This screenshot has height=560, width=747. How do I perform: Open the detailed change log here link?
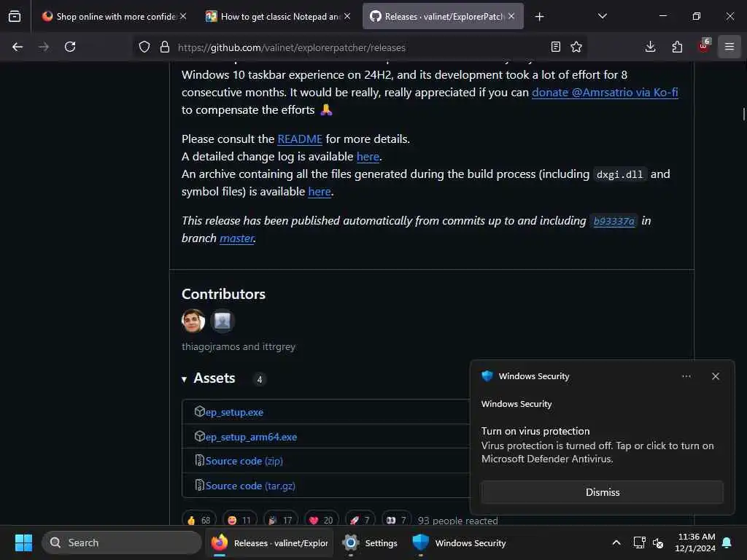click(x=368, y=157)
